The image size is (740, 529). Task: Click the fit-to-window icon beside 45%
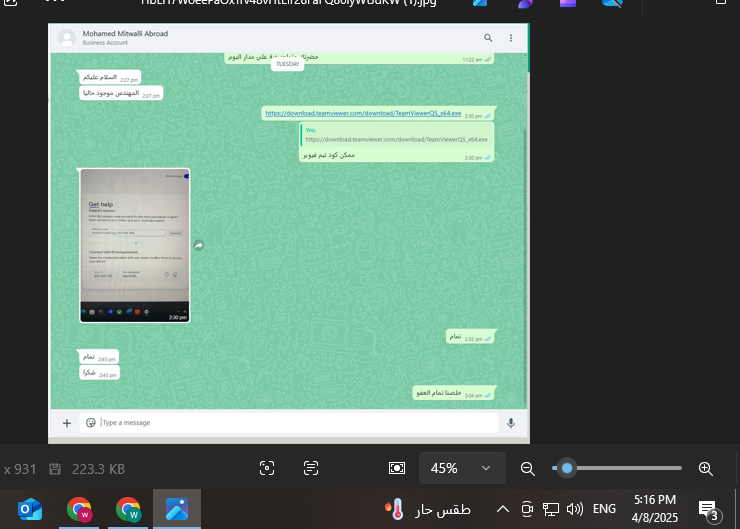pos(396,468)
